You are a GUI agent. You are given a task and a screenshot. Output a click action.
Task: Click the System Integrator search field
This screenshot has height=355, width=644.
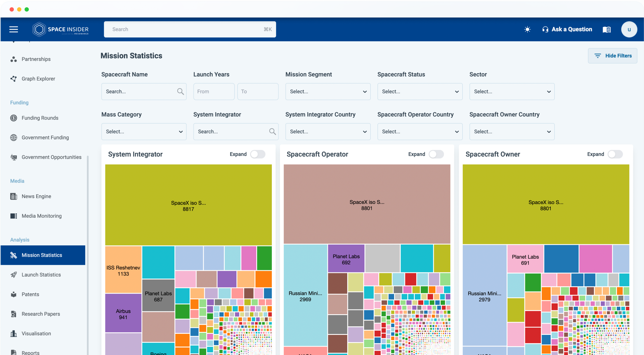click(x=236, y=131)
